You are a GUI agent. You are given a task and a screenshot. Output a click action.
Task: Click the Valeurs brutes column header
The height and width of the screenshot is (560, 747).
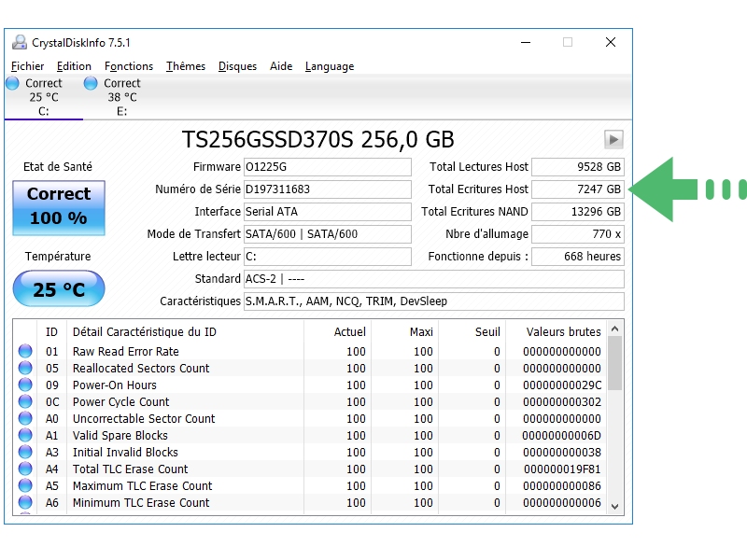[x=557, y=332]
